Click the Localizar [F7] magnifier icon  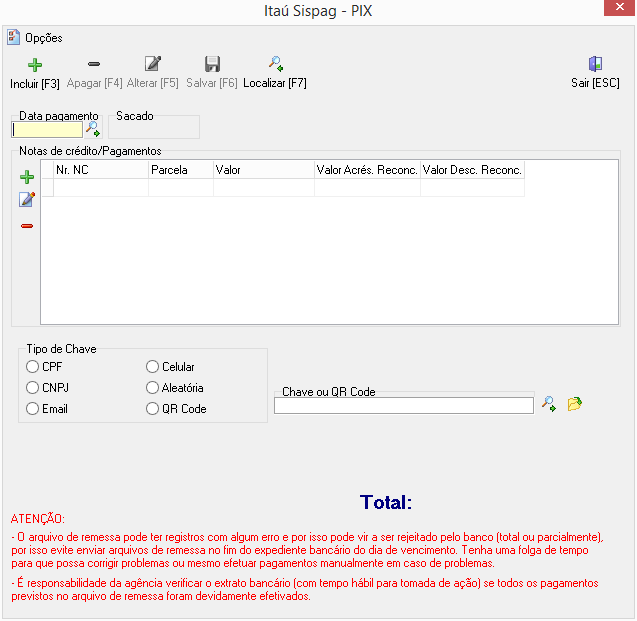point(275,64)
